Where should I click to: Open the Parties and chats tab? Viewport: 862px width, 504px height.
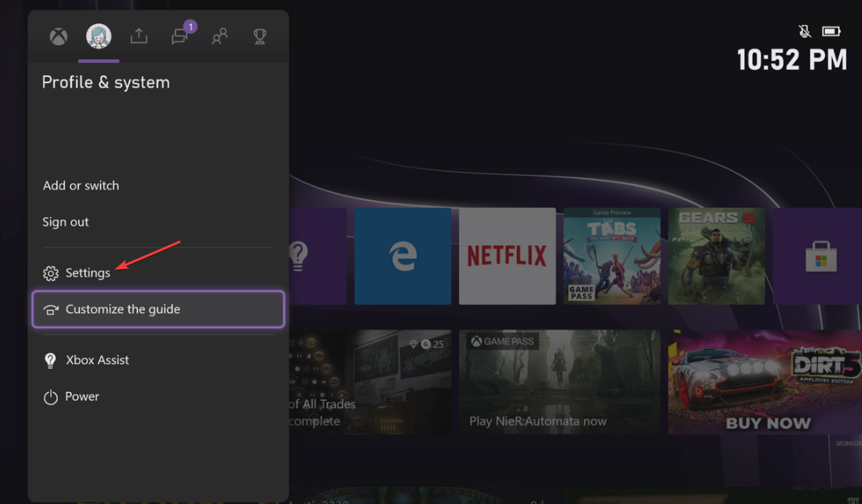[179, 37]
